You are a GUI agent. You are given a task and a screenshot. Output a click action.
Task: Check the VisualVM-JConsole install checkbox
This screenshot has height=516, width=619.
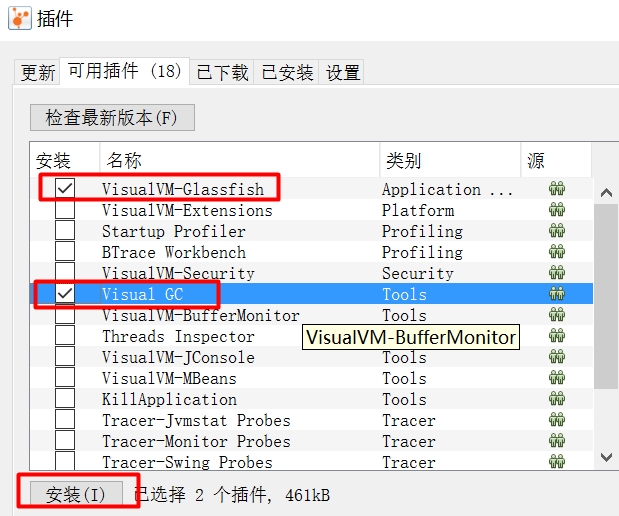[x=65, y=356]
